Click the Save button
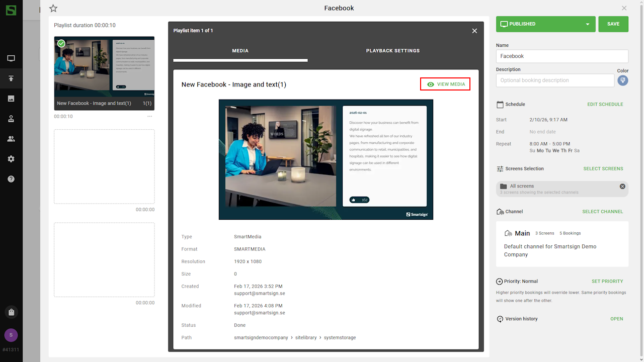Screen dimensions: 644x362 tap(613, 24)
